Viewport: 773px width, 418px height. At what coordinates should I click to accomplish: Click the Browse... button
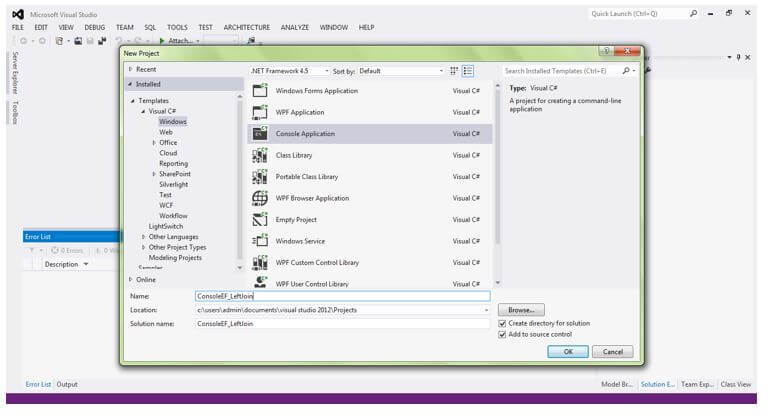coord(521,310)
